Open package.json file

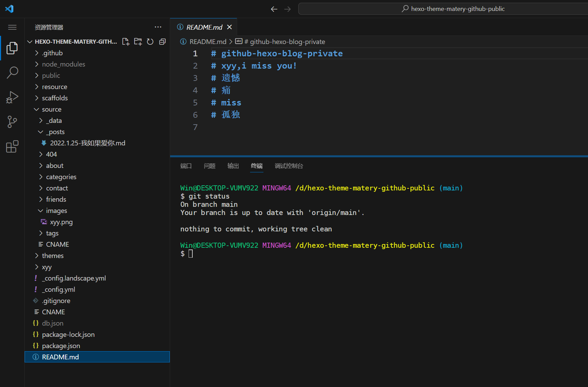click(97, 346)
